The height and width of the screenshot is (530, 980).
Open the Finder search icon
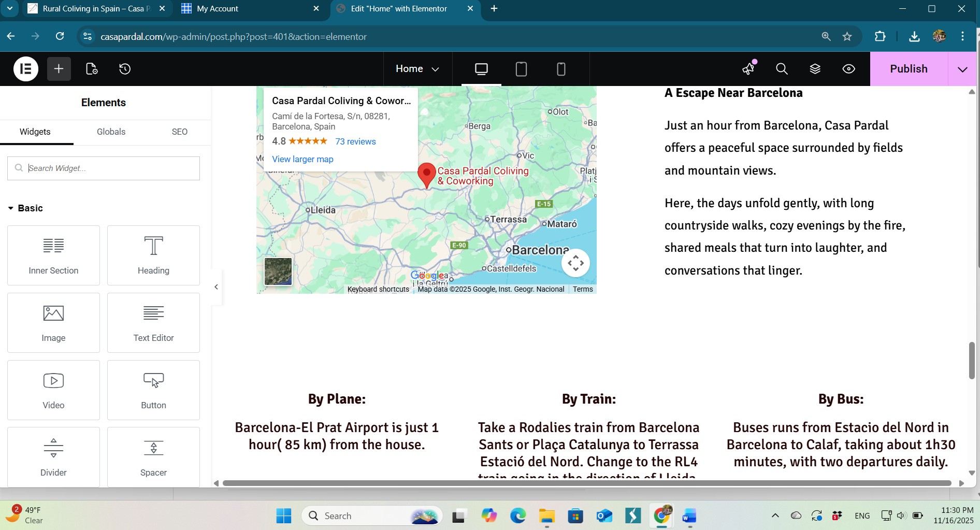point(782,69)
